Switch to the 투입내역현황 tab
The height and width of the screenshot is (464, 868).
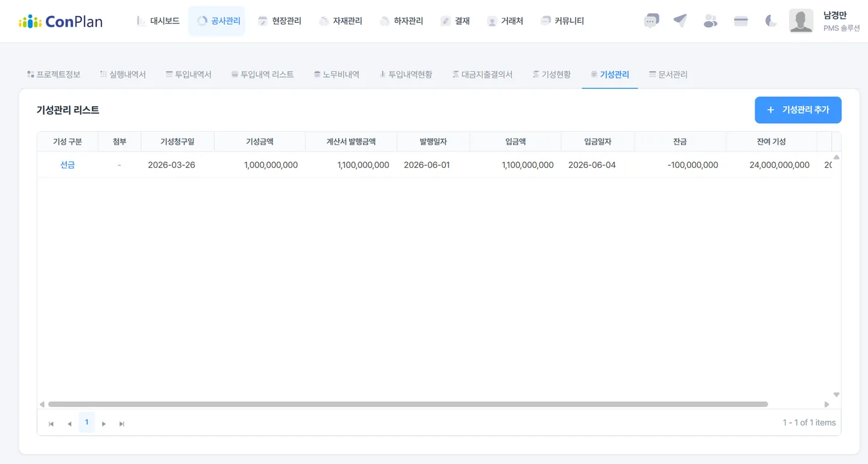click(x=406, y=75)
